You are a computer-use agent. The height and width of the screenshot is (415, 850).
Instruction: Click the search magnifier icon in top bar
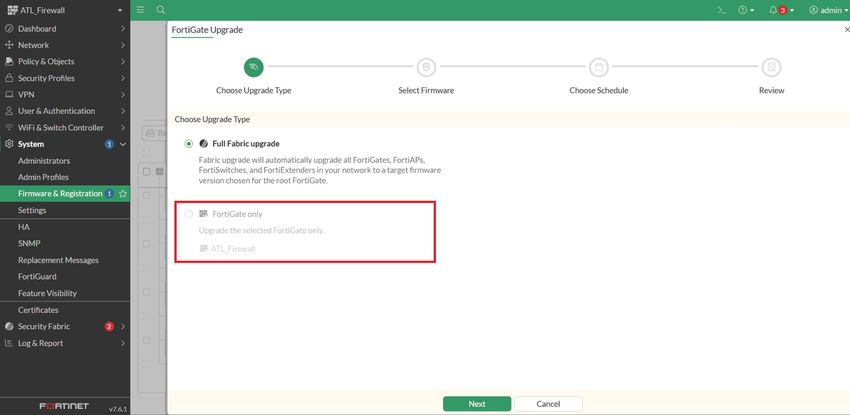(x=160, y=10)
